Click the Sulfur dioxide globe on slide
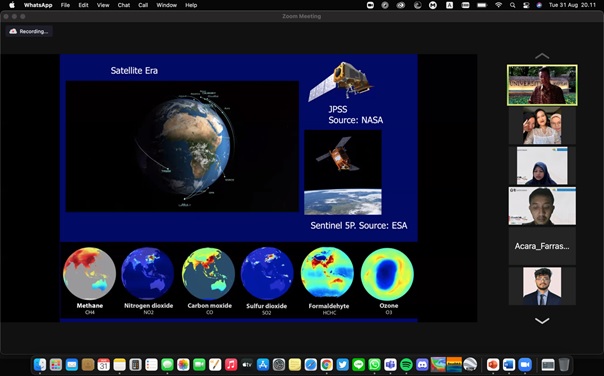This screenshot has height=376, width=604. click(267, 274)
